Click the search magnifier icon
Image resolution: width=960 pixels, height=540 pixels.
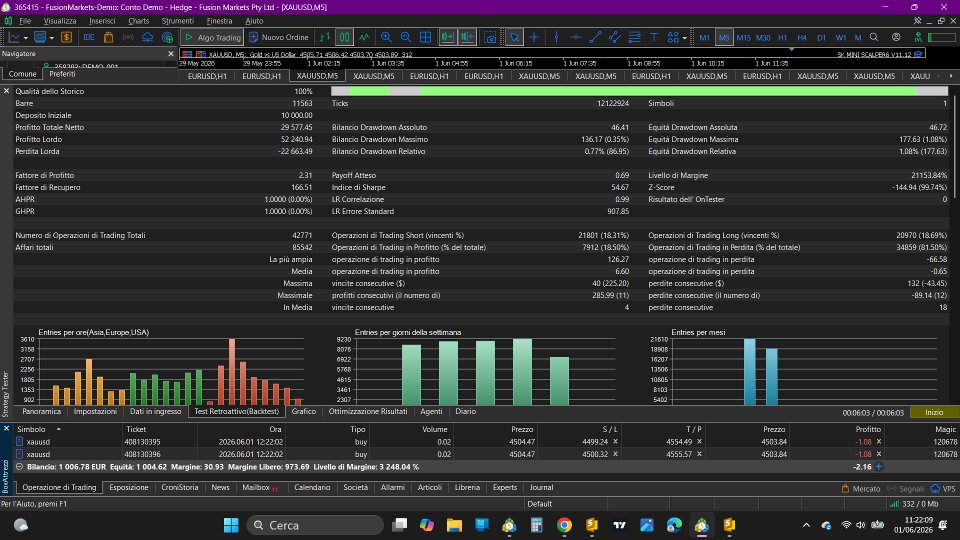click(x=874, y=37)
